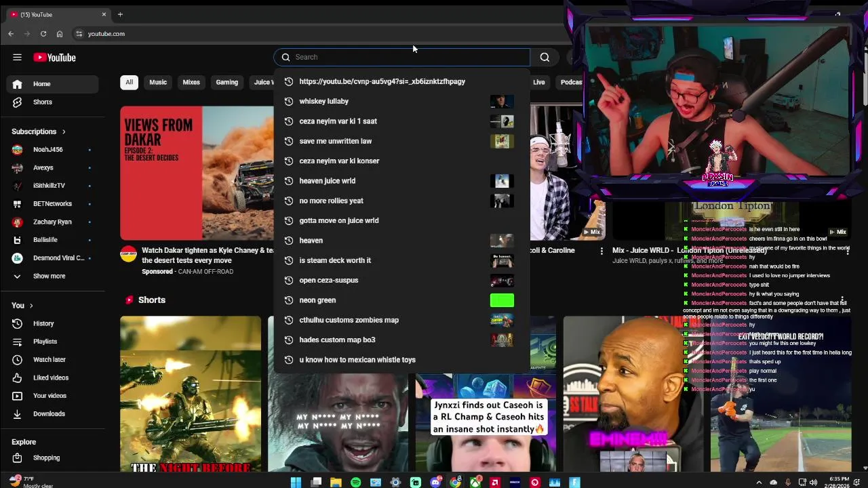Image resolution: width=868 pixels, height=488 pixels.
Task: Open video options menu beside Caroline title
Action: tap(601, 251)
